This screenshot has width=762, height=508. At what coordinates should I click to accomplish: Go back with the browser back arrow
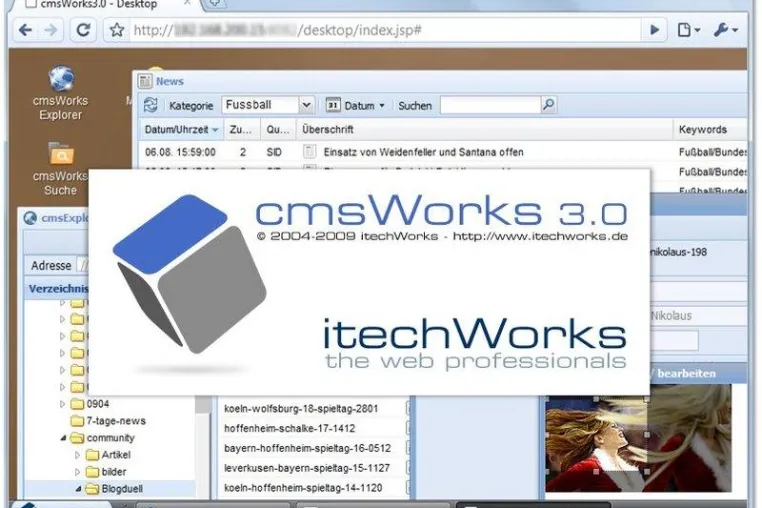[25, 30]
